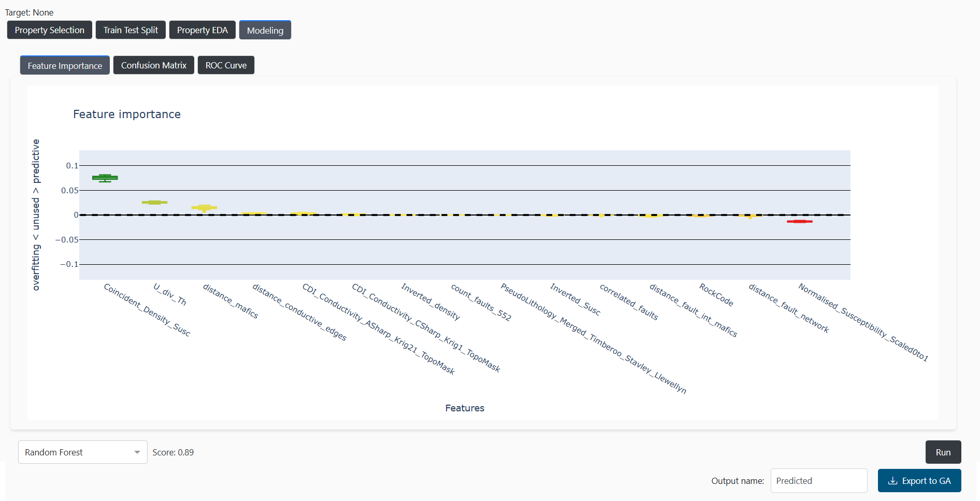Image resolution: width=980 pixels, height=501 pixels.
Task: Click the yellow distance_mafics box plot
Action: (204, 207)
